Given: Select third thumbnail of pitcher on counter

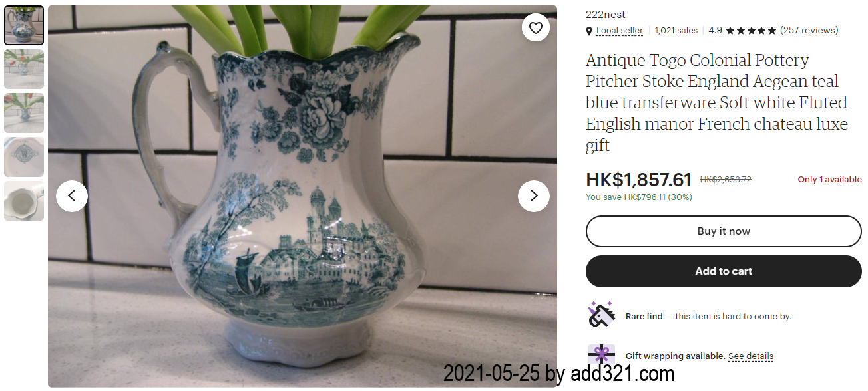Looking at the screenshot, I should coord(24,113).
